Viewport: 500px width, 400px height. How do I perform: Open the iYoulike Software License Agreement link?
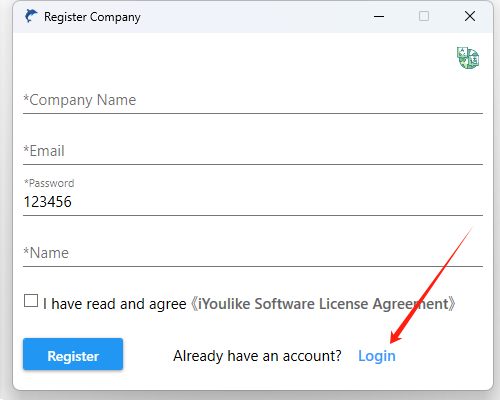(323, 304)
